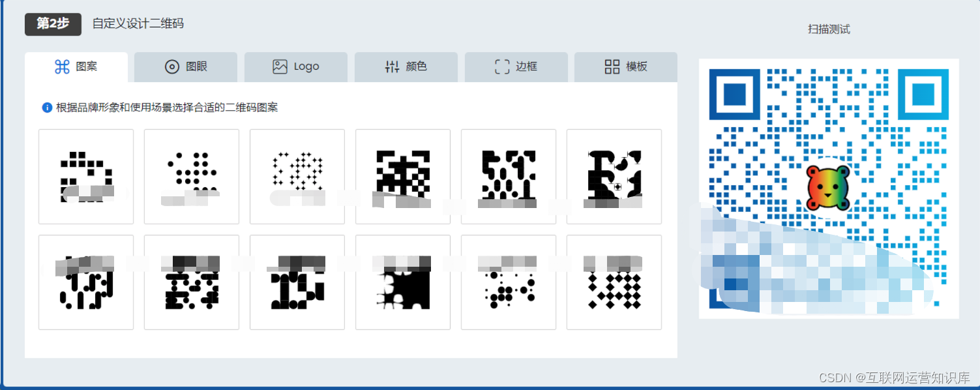Viewport: 980px width, 390px height.
Task: Click the 第2步 step badge
Action: (53, 23)
